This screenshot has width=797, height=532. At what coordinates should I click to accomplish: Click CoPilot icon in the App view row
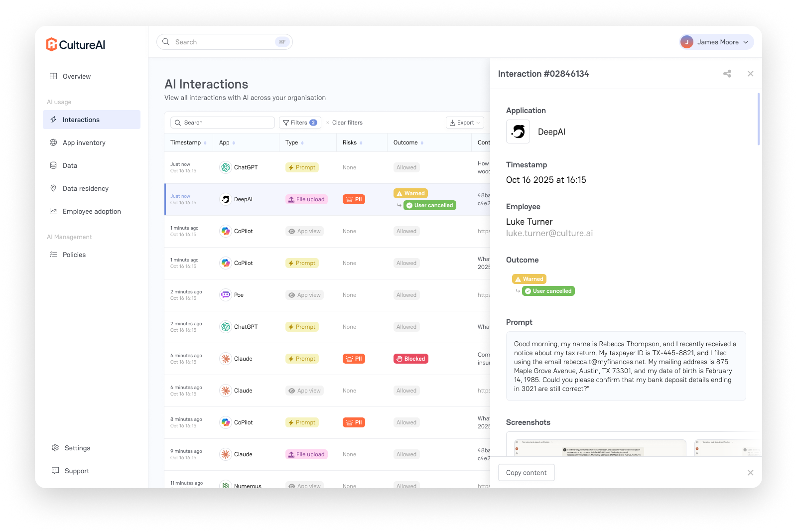(226, 231)
